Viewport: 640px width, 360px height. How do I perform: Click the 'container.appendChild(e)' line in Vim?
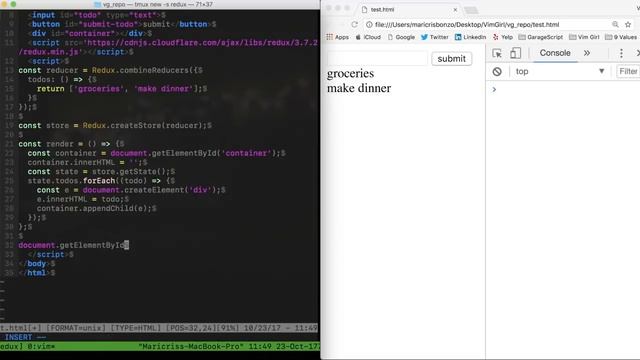(96, 209)
